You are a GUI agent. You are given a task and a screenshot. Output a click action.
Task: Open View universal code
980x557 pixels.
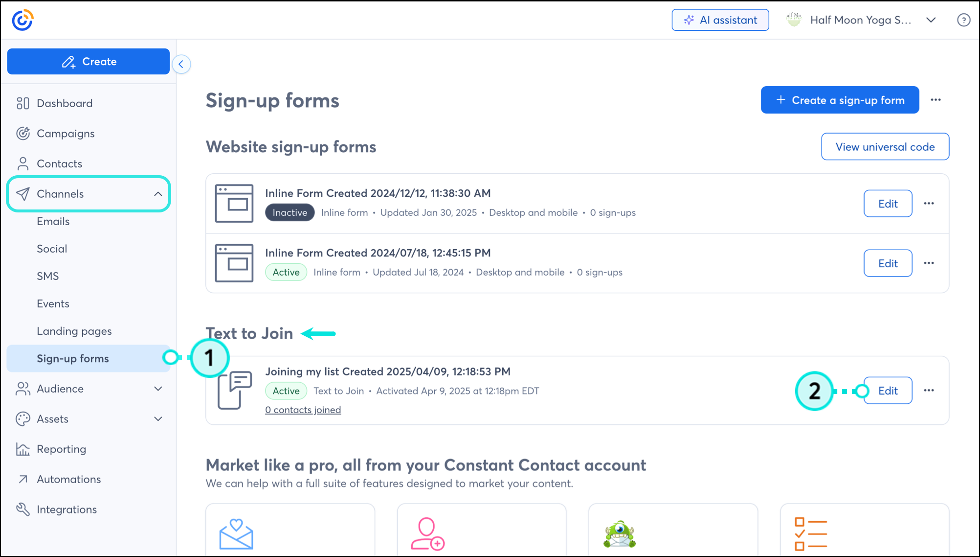point(885,146)
